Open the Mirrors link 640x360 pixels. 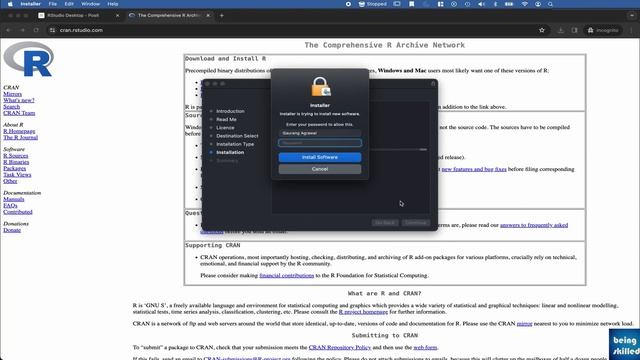click(13, 94)
